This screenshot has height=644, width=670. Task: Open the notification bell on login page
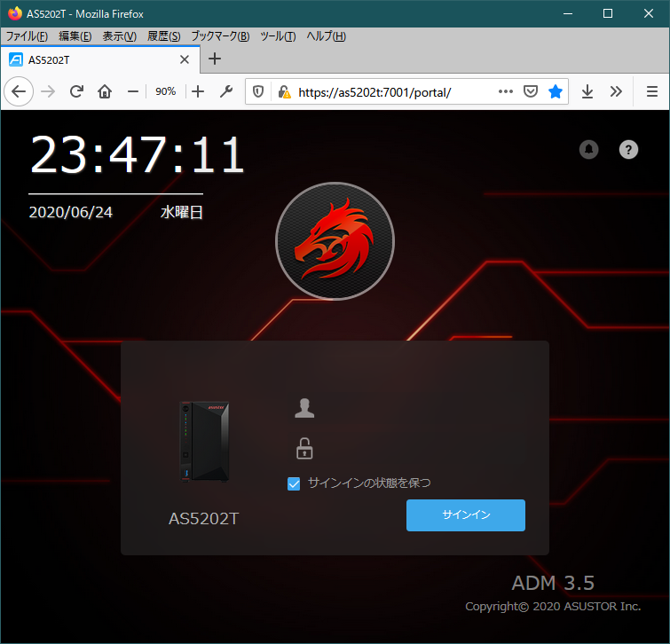tap(589, 150)
